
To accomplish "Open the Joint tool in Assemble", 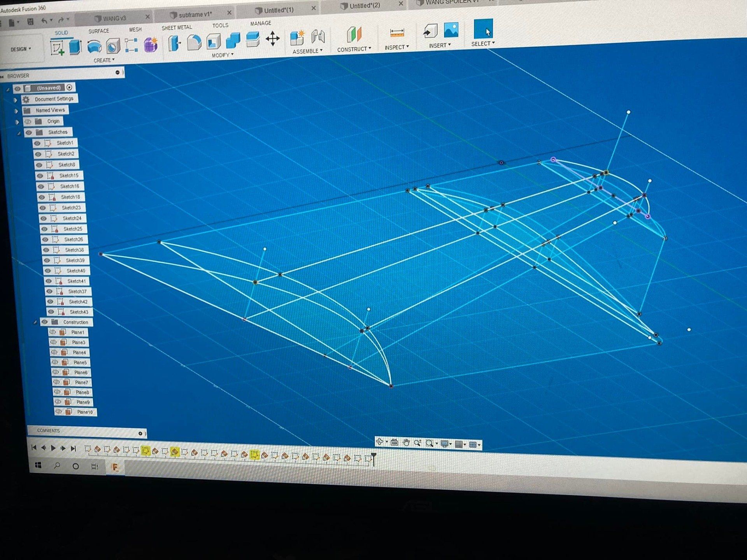I will click(x=318, y=37).
